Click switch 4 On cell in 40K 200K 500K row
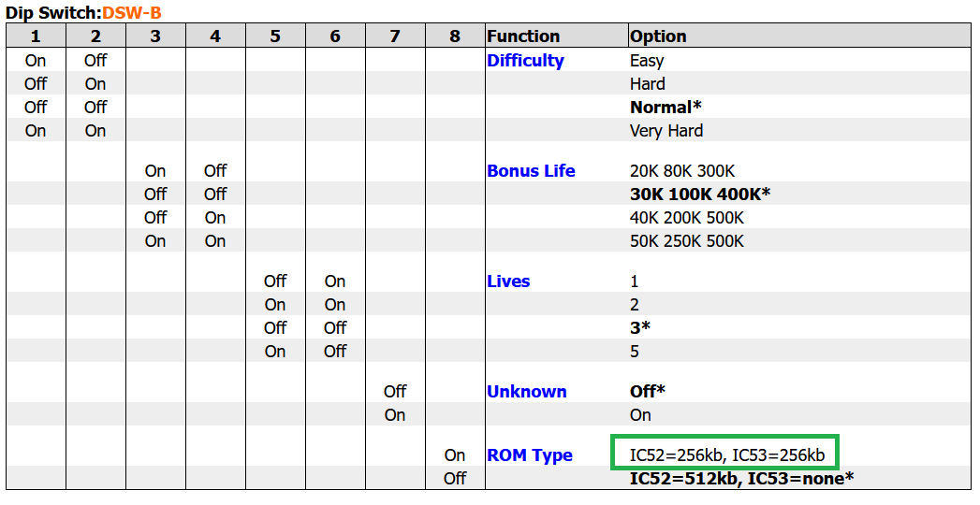This screenshot has height=505, width=980. pos(215,217)
